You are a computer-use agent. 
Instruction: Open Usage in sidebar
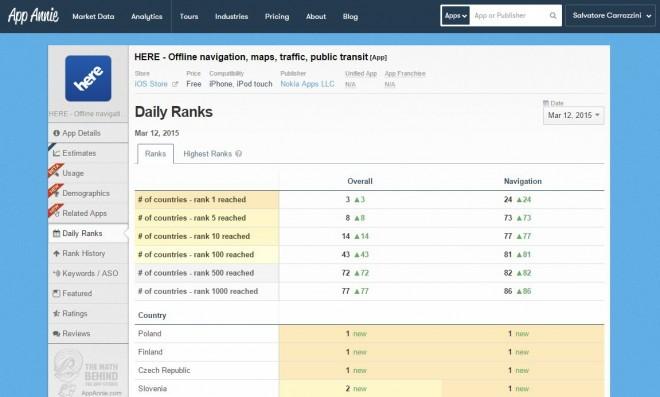click(x=88, y=173)
